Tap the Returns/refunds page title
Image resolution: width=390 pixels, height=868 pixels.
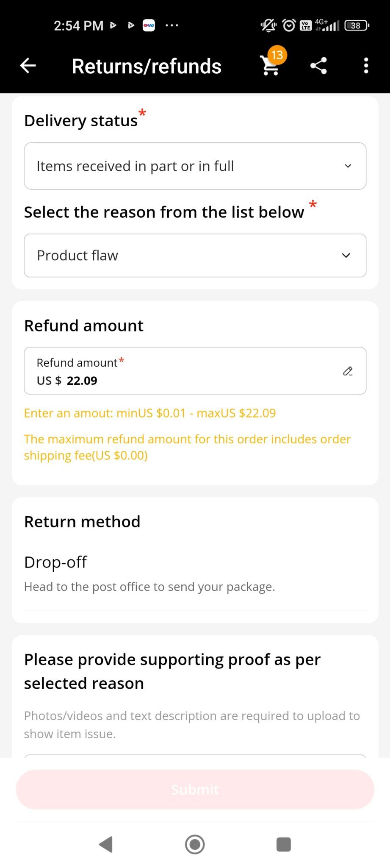point(147,67)
